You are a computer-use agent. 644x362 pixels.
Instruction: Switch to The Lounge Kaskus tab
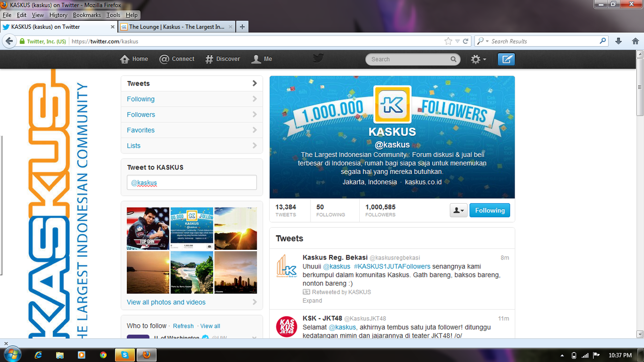pos(177,27)
